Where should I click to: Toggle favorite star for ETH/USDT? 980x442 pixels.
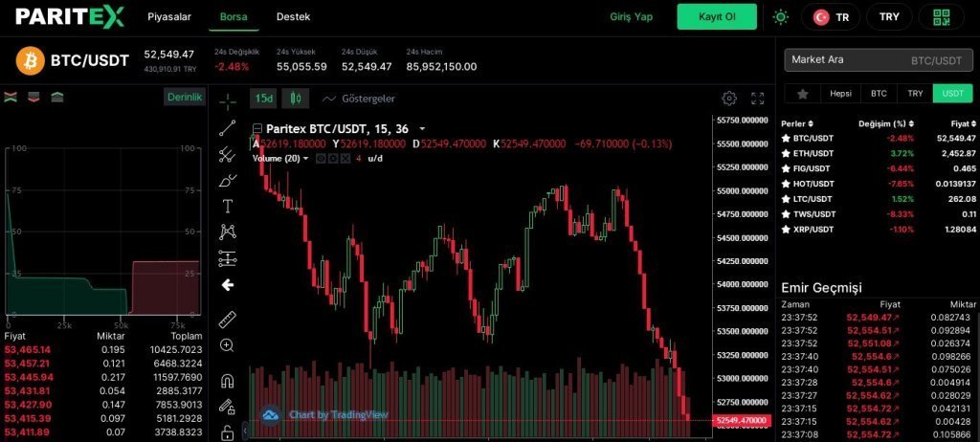click(786, 153)
